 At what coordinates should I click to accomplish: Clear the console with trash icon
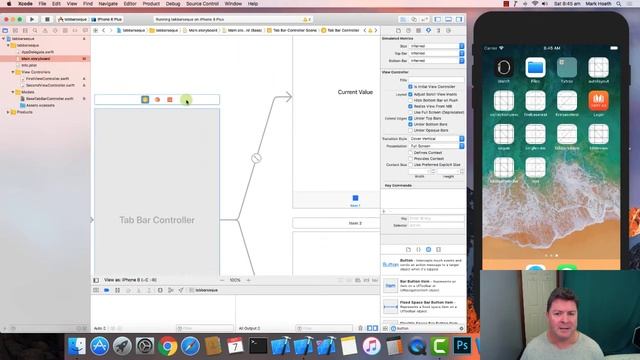(360, 328)
